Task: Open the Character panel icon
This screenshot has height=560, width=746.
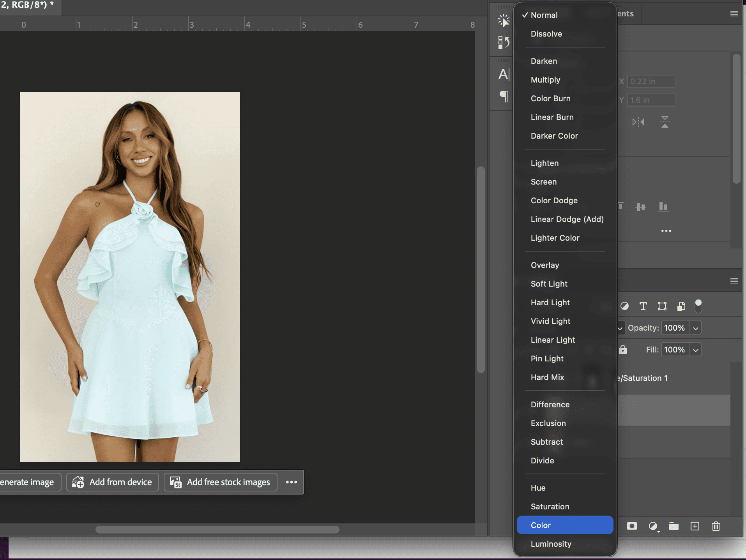Action: tap(504, 74)
